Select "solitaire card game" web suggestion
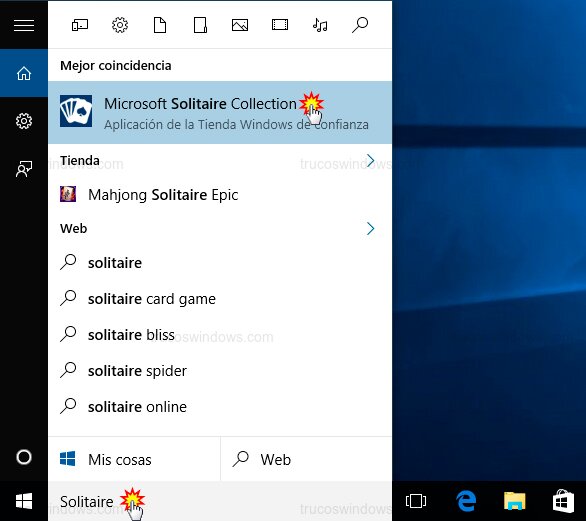Screen dimensions: 586x521 pyautogui.click(x=220, y=299)
